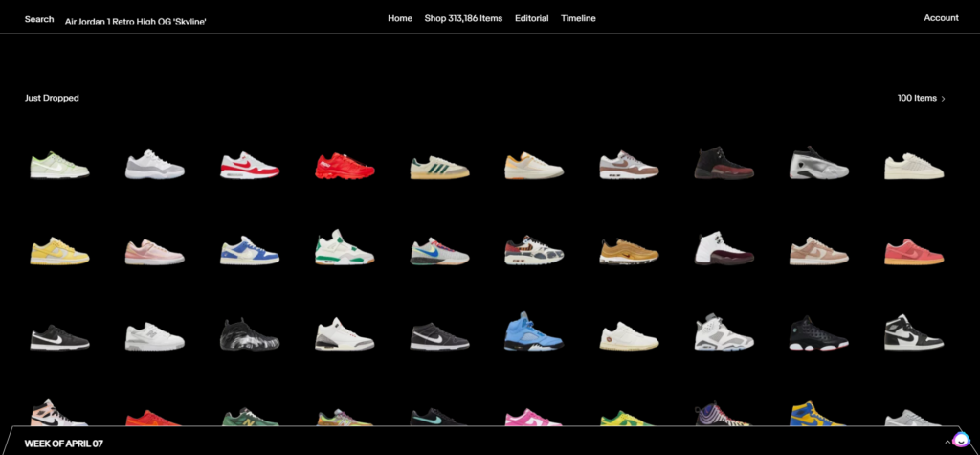The image size is (980, 455).
Task: Click the Just Dropped heading
Action: (52, 98)
